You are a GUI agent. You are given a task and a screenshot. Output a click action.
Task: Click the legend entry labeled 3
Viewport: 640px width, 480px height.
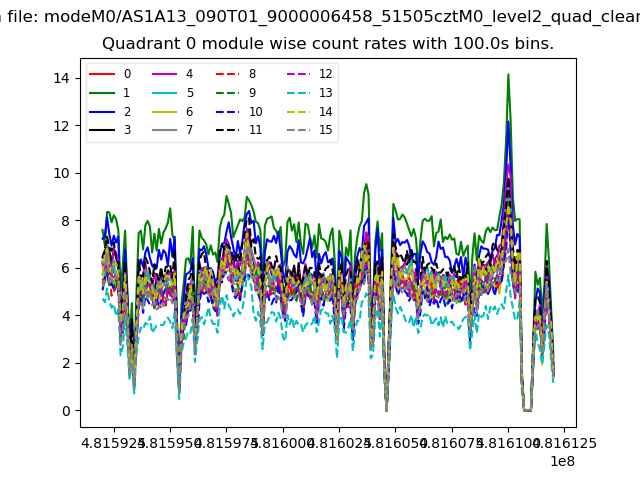point(110,130)
